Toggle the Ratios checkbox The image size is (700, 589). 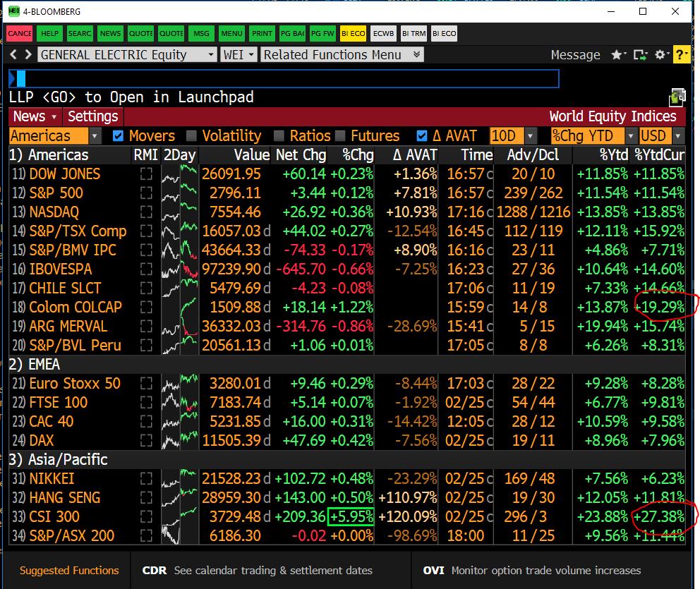click(279, 135)
